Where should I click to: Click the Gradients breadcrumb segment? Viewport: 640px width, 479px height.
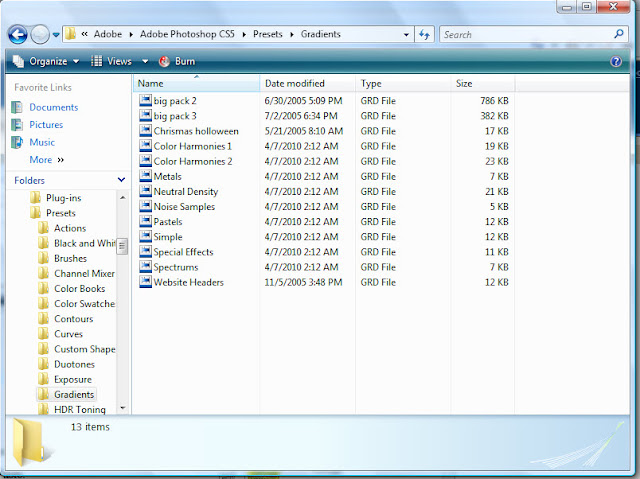coord(320,34)
